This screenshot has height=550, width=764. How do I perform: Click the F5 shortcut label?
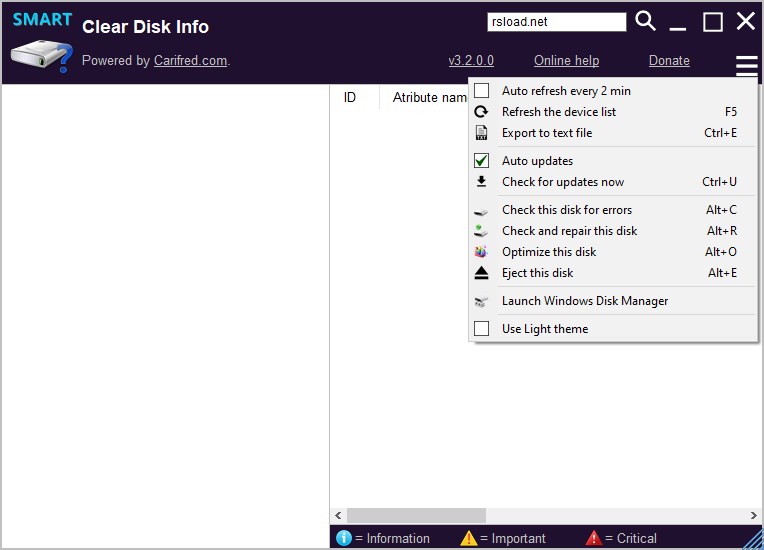click(731, 112)
